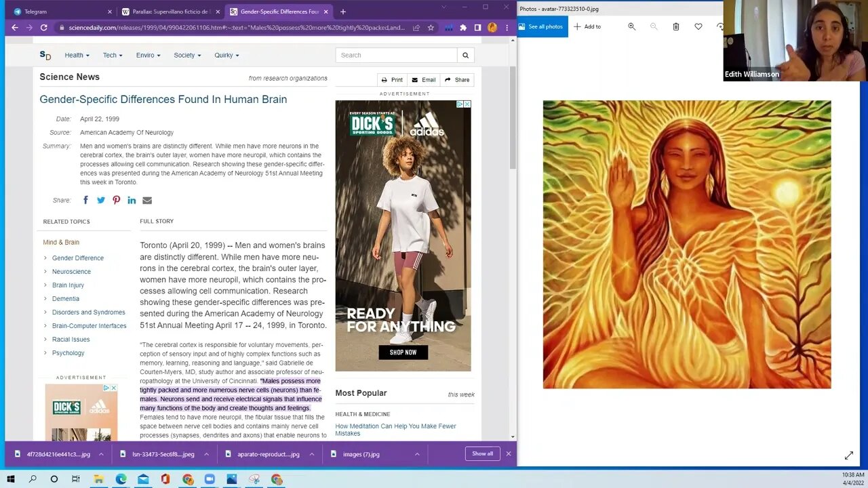
Task: Share the article on LinkedIn
Action: point(132,200)
